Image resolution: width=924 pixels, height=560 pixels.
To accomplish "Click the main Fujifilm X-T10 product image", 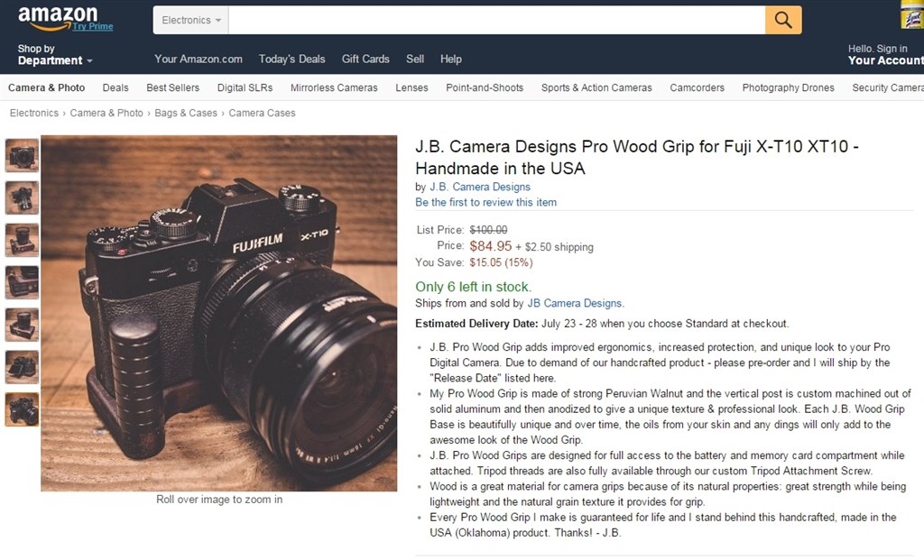I will point(218,313).
